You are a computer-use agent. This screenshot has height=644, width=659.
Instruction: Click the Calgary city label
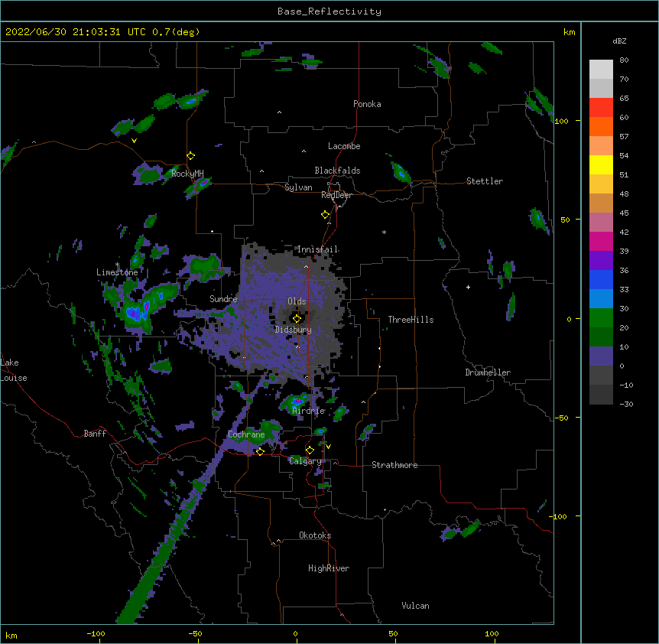pyautogui.click(x=305, y=461)
